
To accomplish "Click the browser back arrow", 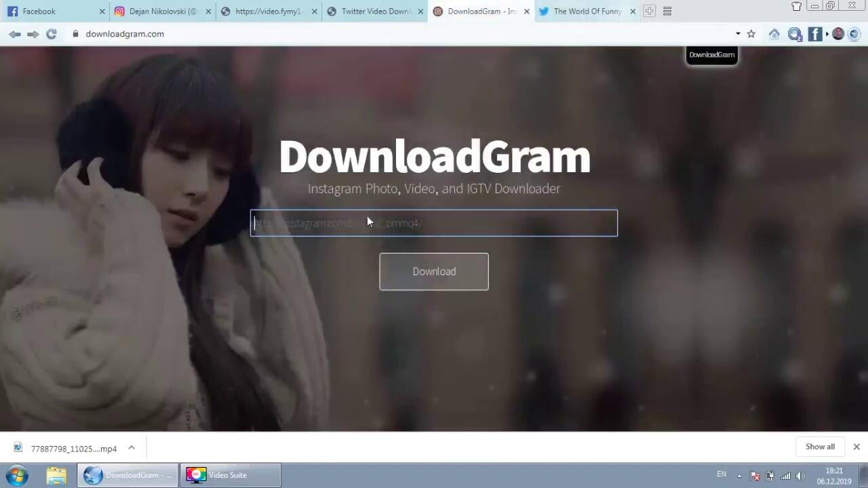I will (14, 34).
